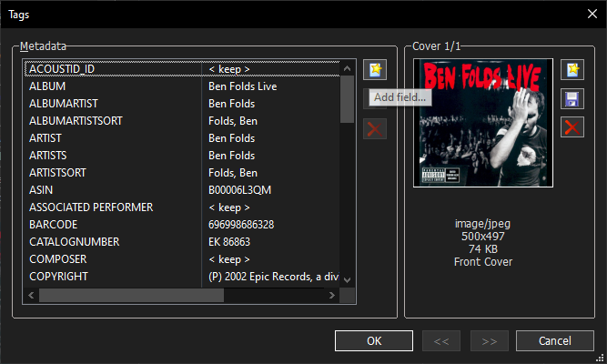The image size is (607, 364).
Task: Select the ALBUMARTIST field name
Action: pos(64,104)
